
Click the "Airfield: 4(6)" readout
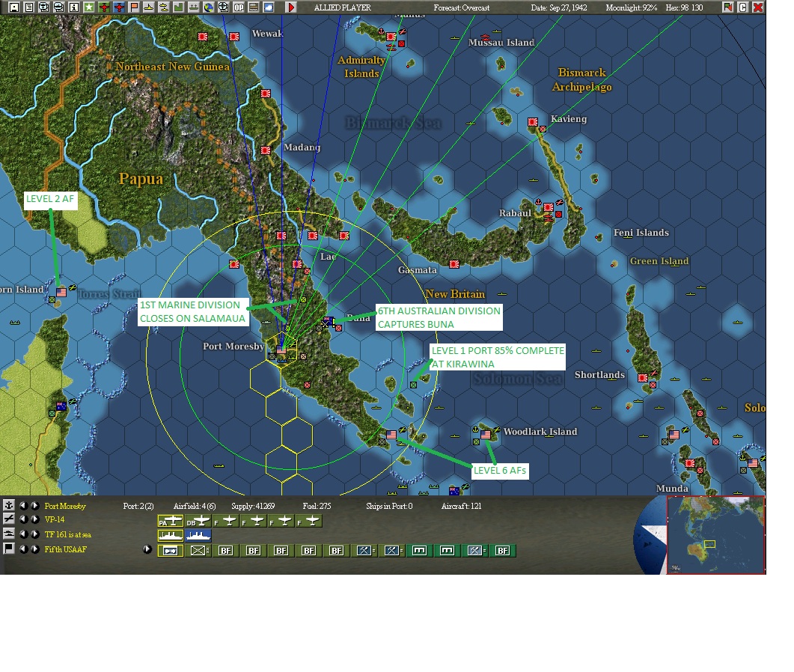195,506
